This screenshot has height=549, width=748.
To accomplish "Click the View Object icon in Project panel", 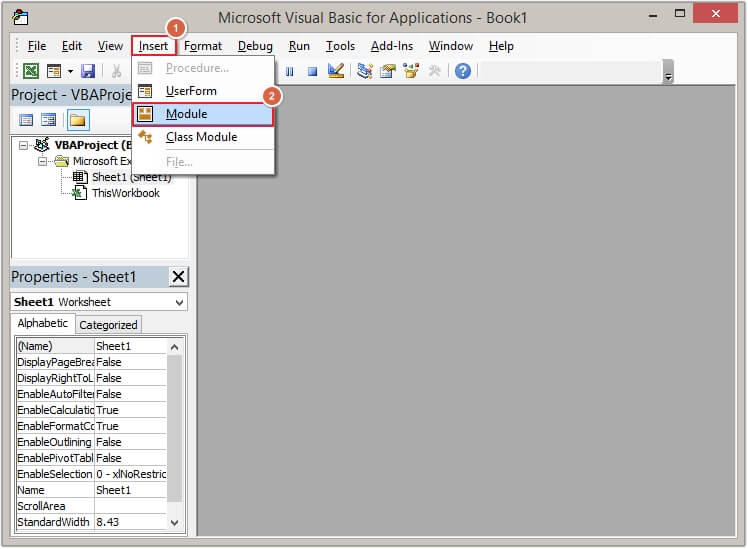I will 48,121.
